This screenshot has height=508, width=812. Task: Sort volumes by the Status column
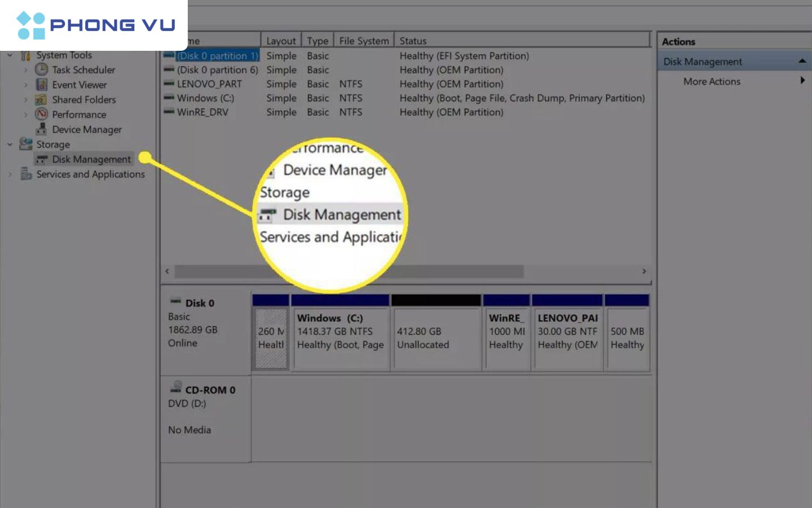413,41
